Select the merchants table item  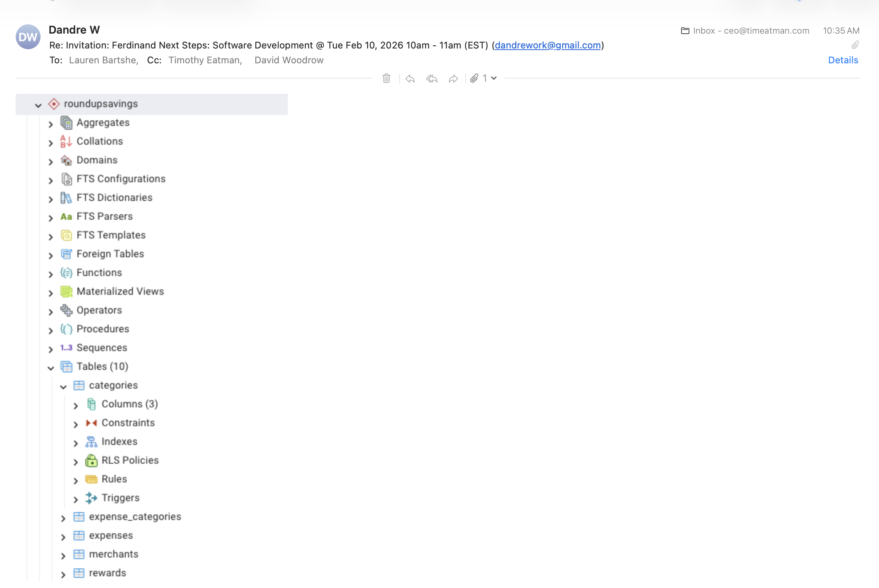(x=113, y=554)
